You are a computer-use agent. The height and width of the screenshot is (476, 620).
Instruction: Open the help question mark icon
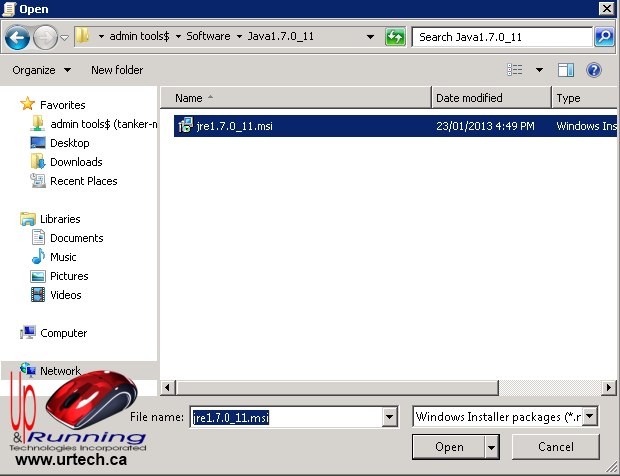594,70
